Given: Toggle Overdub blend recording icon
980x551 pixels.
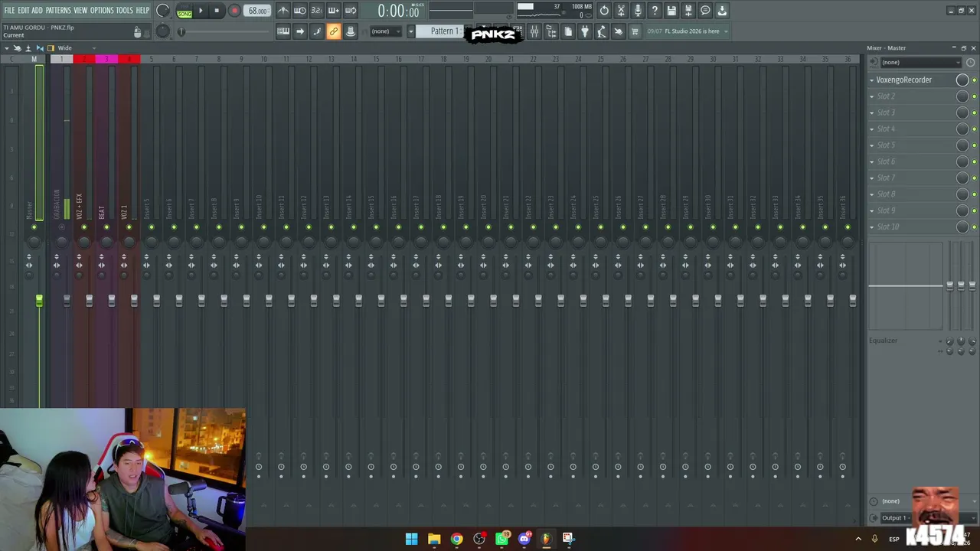Looking at the screenshot, I should click(334, 11).
